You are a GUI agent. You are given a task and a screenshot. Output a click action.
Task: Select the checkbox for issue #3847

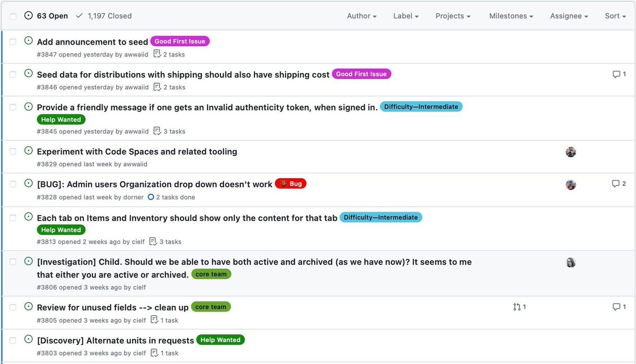[x=13, y=41]
